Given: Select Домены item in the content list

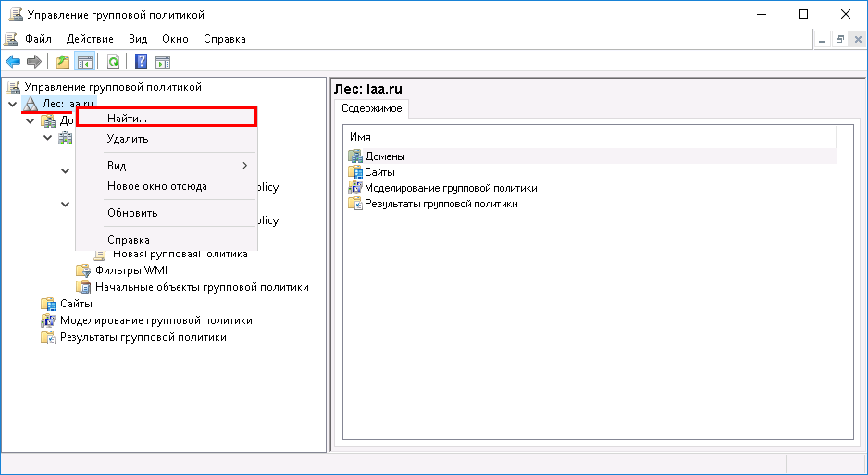Looking at the screenshot, I should [x=384, y=156].
